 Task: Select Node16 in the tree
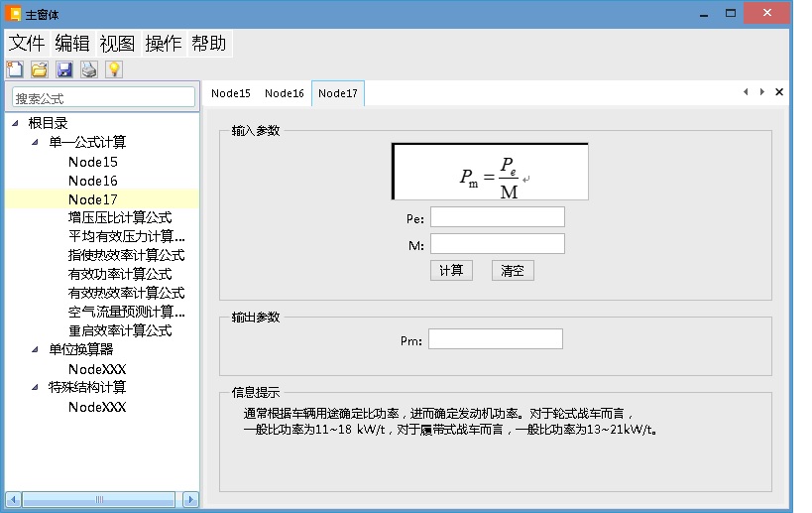pos(93,181)
